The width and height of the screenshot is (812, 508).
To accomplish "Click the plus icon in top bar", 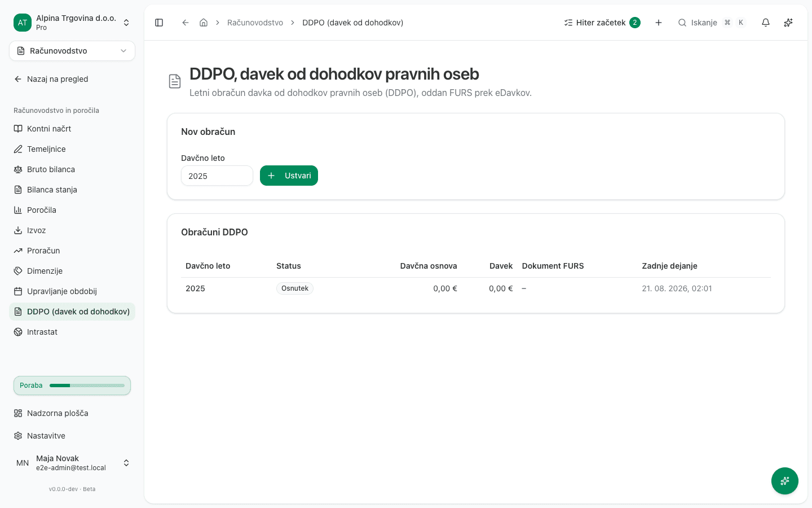I will [x=659, y=23].
